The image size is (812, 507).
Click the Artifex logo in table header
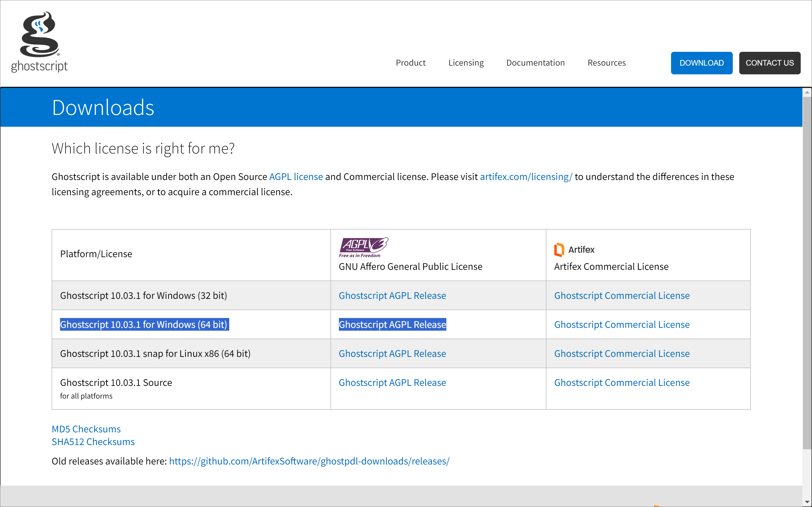[x=574, y=250]
